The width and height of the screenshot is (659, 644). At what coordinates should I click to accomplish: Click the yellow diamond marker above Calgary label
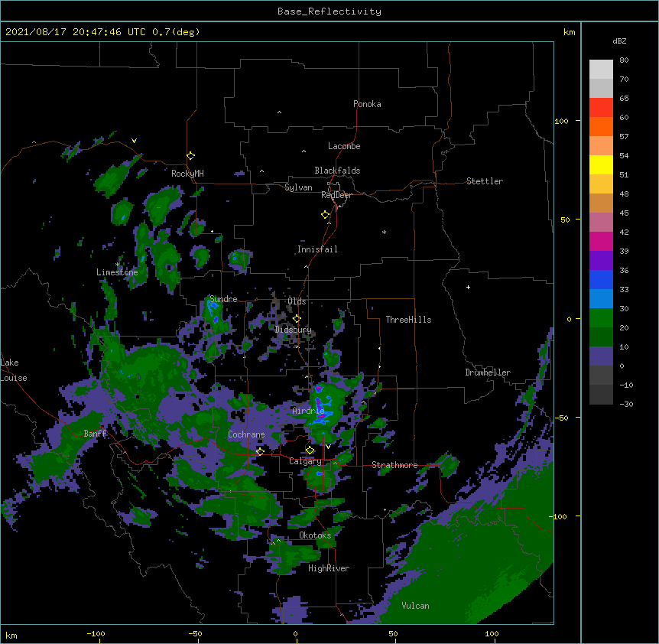pyautogui.click(x=310, y=450)
